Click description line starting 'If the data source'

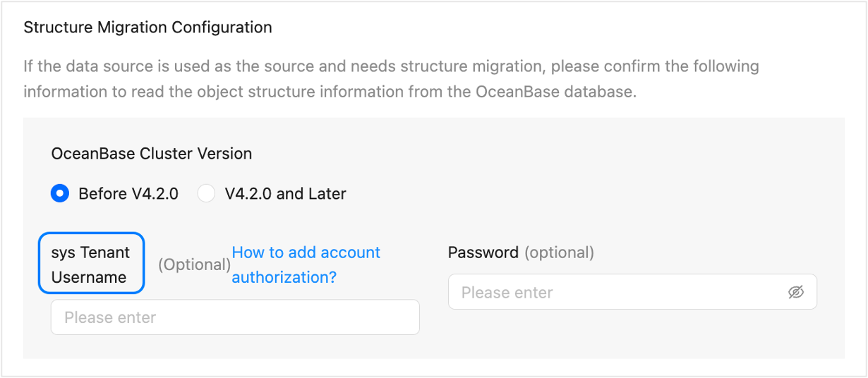pos(391,67)
